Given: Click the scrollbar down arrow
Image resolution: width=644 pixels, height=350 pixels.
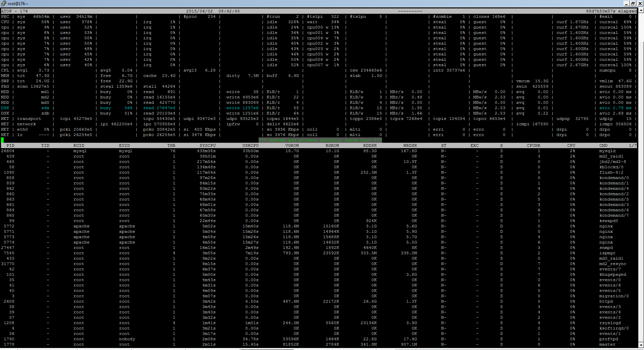Looking at the screenshot, I should (x=641, y=345).
